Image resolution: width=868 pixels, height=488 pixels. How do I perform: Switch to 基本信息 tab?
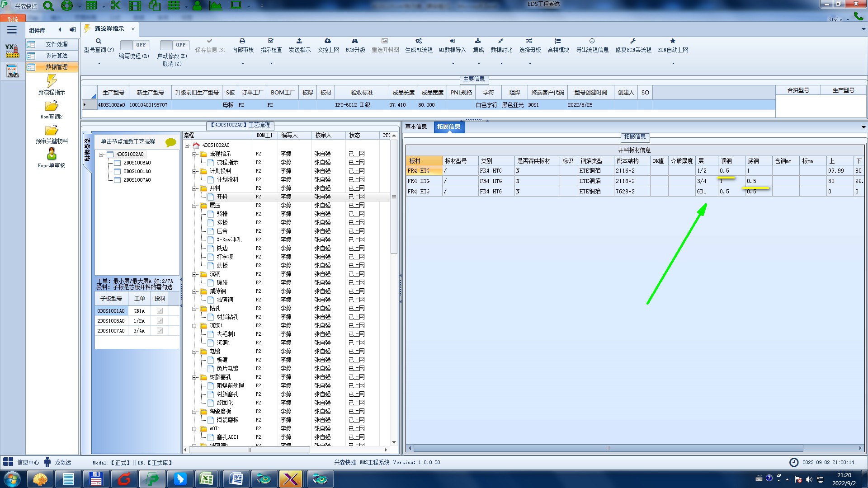[416, 127]
